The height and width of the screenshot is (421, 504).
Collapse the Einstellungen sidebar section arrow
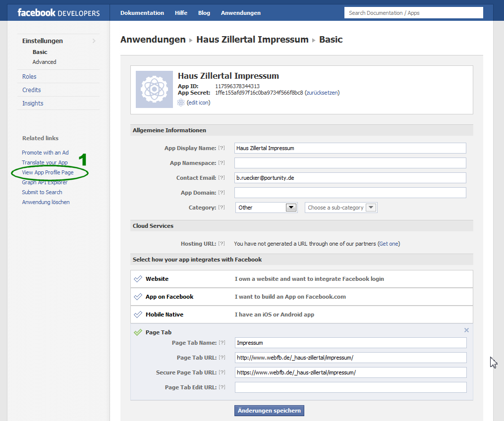click(x=94, y=41)
